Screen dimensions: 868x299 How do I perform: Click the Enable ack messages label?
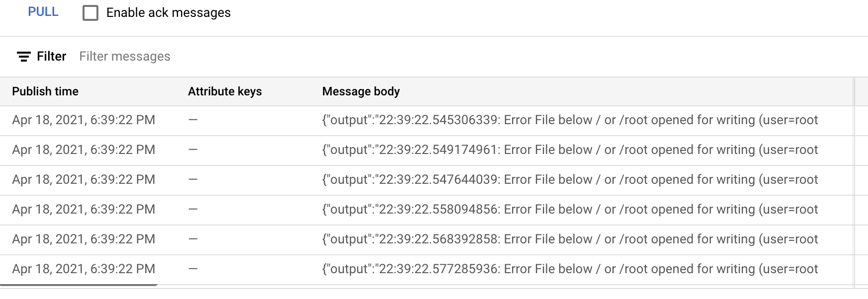coord(169,13)
